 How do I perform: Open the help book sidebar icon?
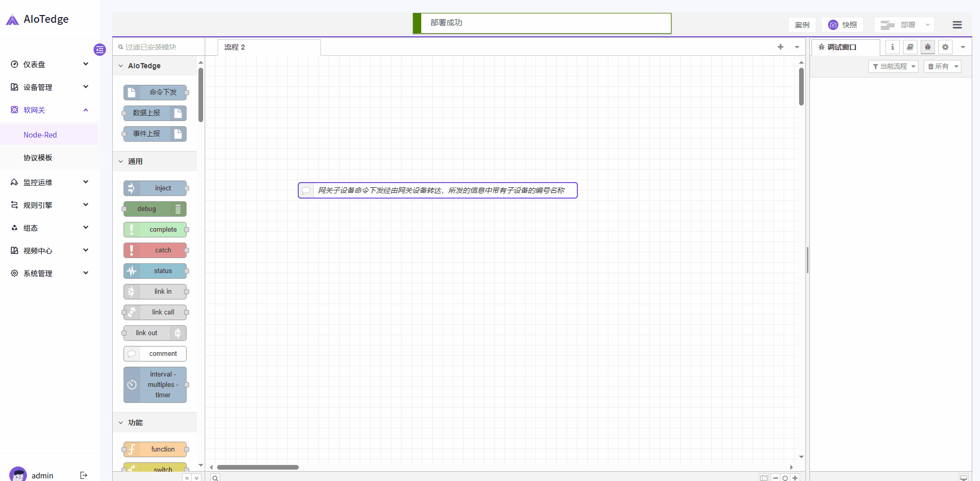coord(910,47)
